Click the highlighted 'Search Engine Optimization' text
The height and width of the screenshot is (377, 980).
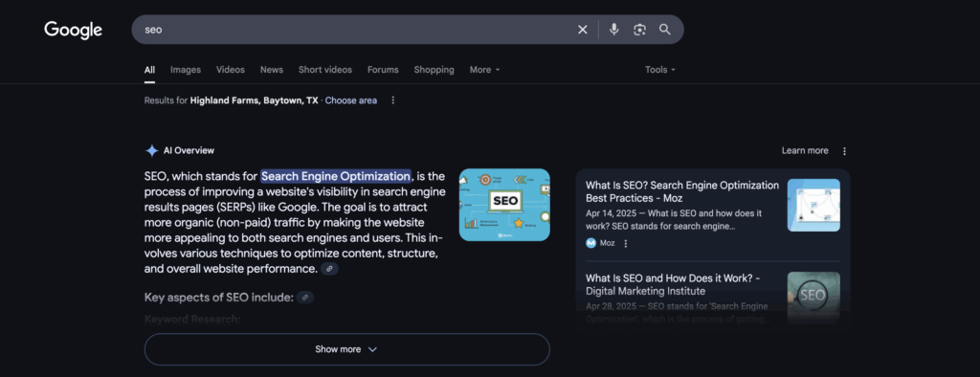pos(336,176)
